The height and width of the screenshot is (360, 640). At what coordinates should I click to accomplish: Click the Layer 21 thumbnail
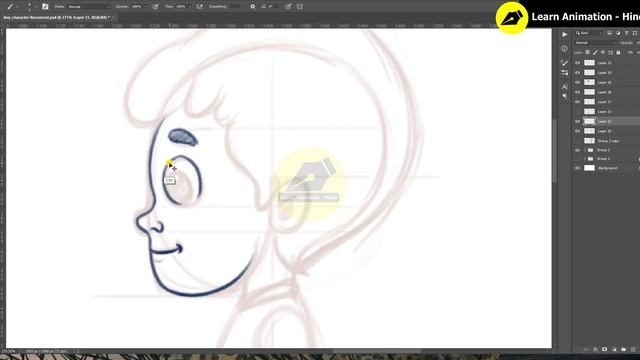point(589,121)
